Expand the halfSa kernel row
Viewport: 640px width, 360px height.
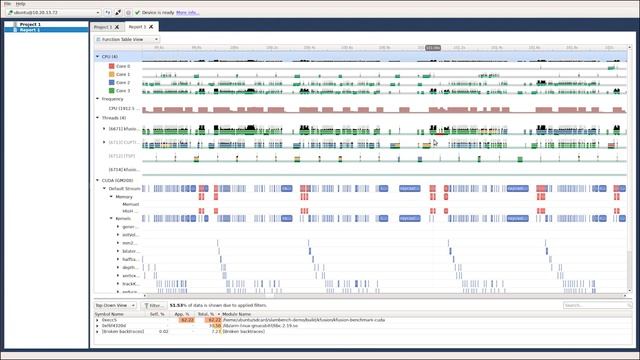pyautogui.click(x=118, y=259)
